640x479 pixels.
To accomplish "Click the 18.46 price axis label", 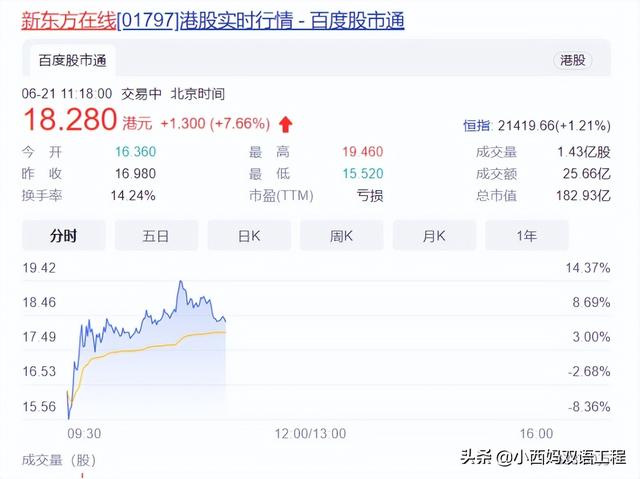I will pos(39,302).
